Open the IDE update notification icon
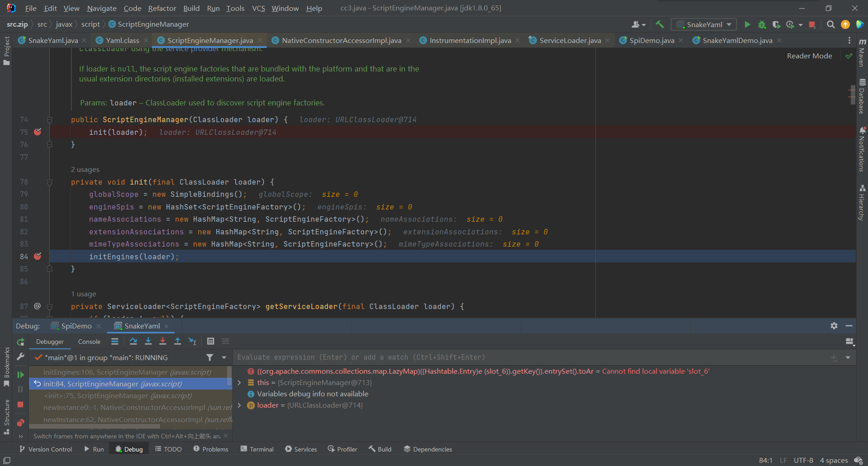 pyautogui.click(x=845, y=24)
